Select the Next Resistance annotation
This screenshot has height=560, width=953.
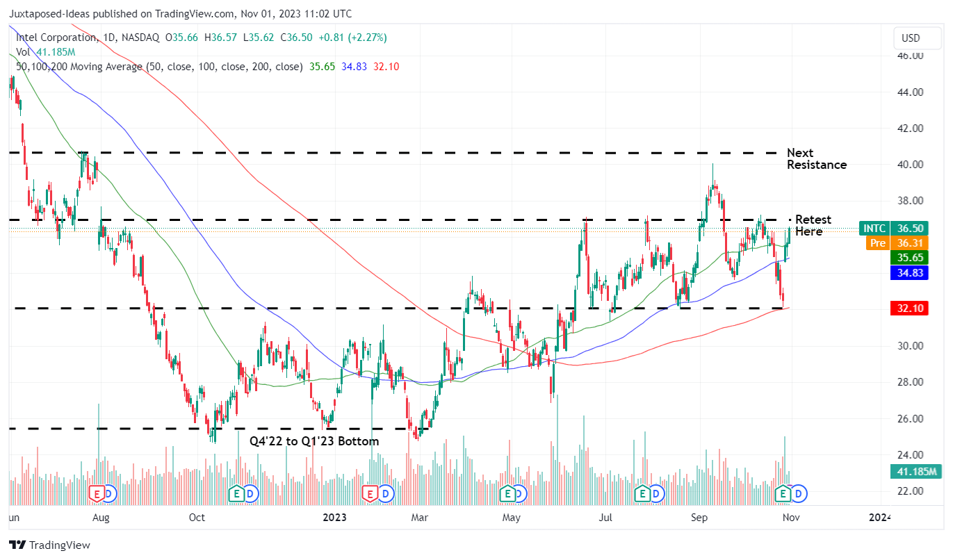click(x=817, y=159)
